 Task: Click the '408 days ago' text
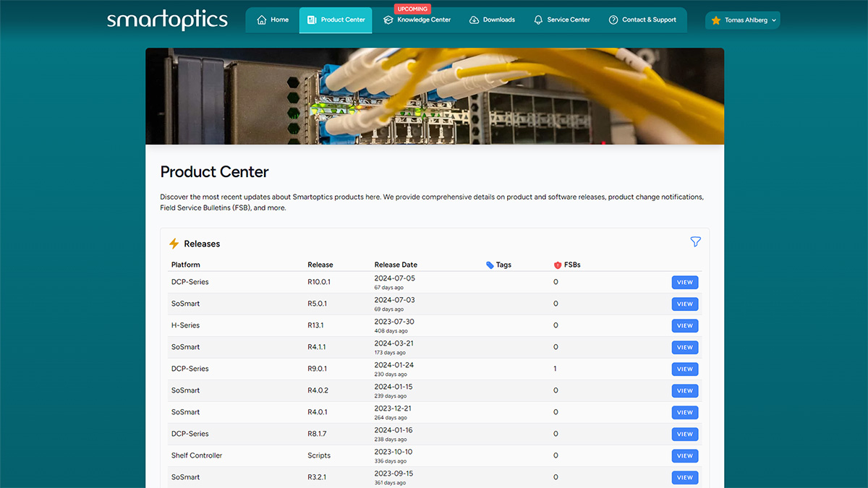(x=391, y=331)
